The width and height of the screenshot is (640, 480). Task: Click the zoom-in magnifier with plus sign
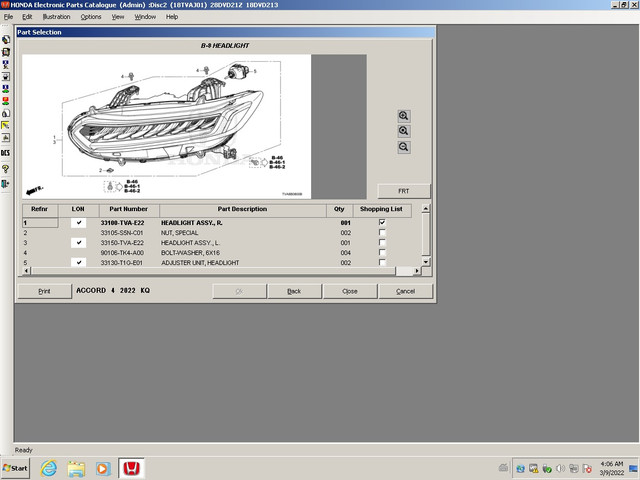click(x=403, y=116)
